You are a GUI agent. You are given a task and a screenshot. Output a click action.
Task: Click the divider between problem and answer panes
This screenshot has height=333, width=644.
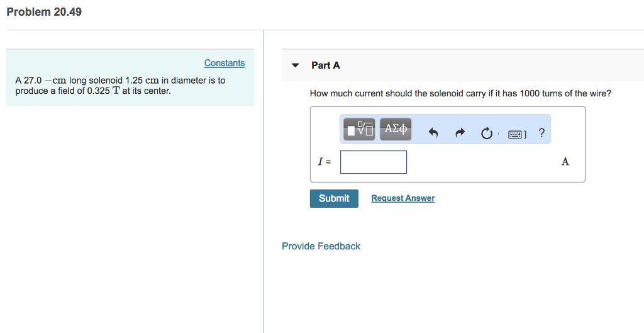click(264, 181)
